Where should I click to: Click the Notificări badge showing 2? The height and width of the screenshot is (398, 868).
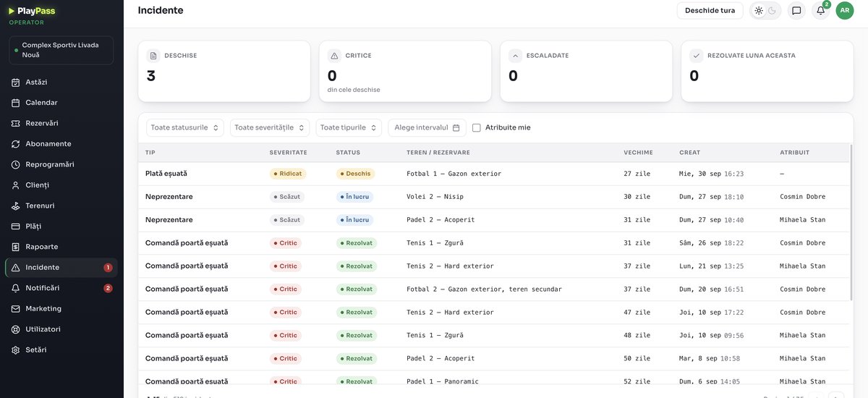108,288
